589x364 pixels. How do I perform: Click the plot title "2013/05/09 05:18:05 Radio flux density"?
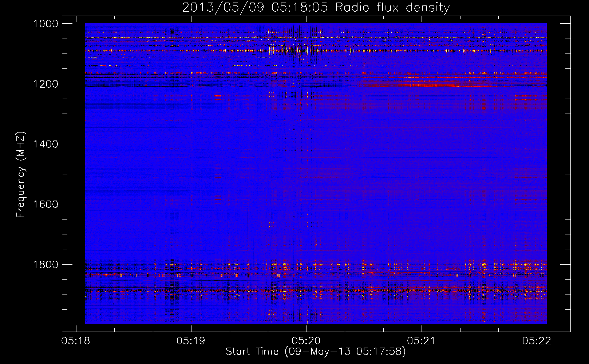click(316, 7)
